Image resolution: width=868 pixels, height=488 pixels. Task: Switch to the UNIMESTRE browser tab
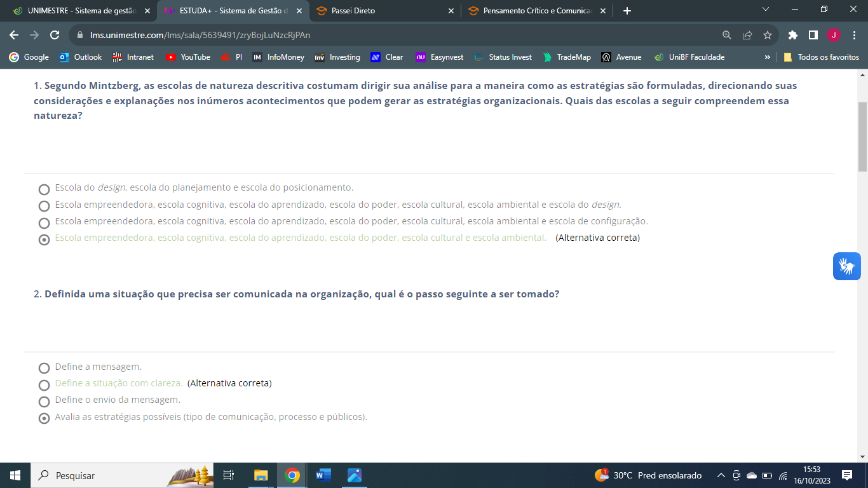coord(76,11)
